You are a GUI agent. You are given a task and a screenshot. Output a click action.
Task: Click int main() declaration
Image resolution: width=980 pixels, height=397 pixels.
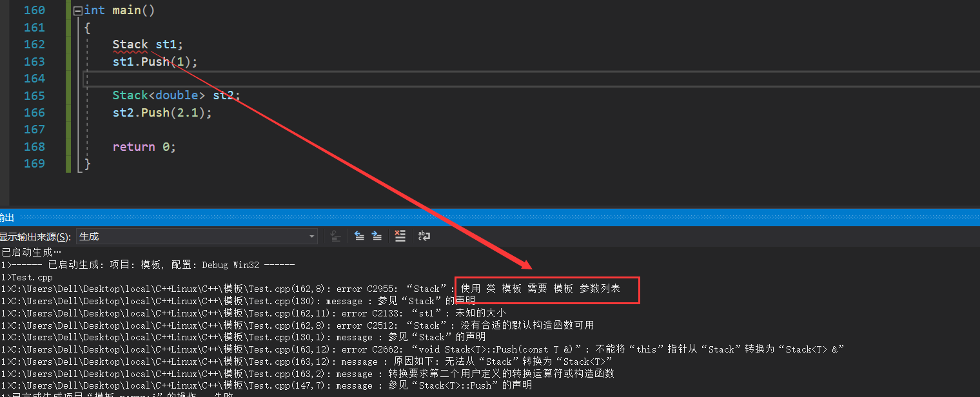pyautogui.click(x=119, y=10)
